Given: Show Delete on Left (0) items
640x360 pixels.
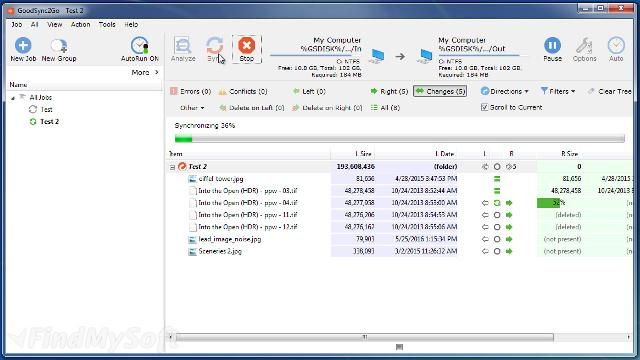Looking at the screenshot, I should click(x=251, y=108).
